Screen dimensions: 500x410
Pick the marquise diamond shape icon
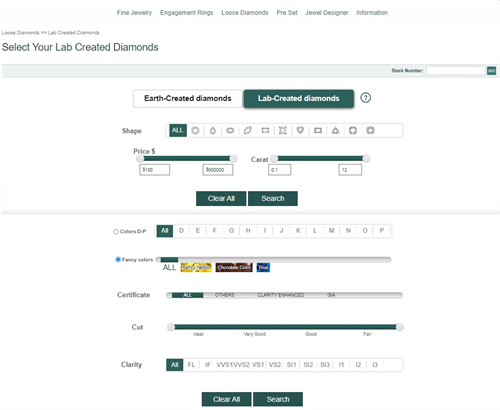(248, 130)
